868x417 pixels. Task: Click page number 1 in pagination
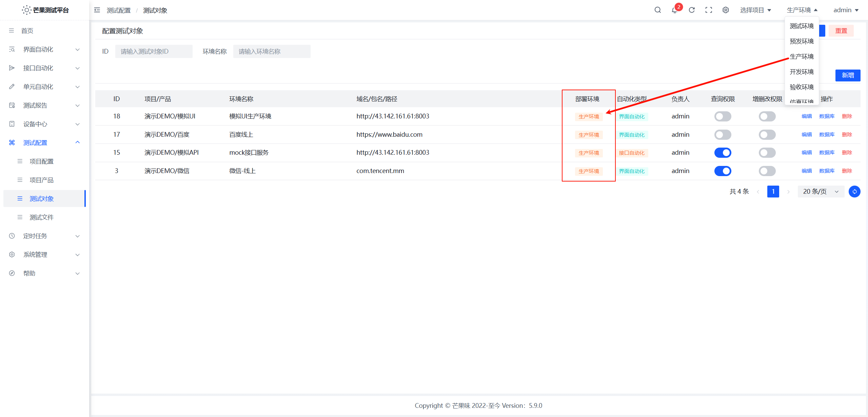tap(773, 192)
